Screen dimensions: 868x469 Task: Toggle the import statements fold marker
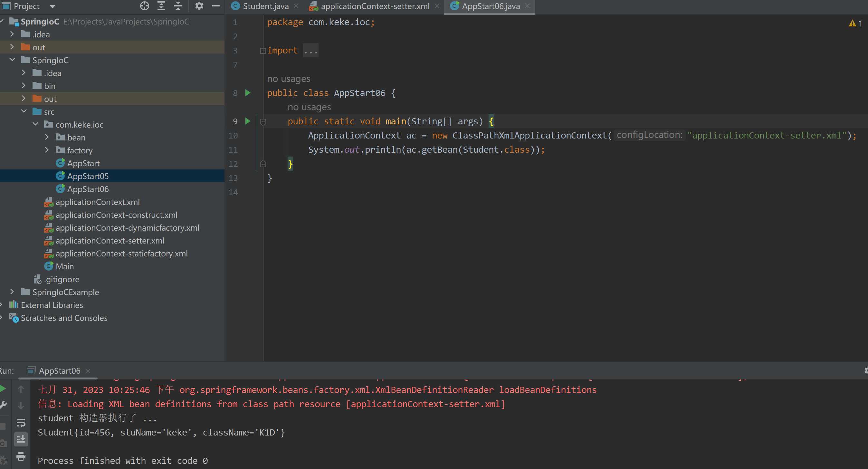(x=263, y=51)
